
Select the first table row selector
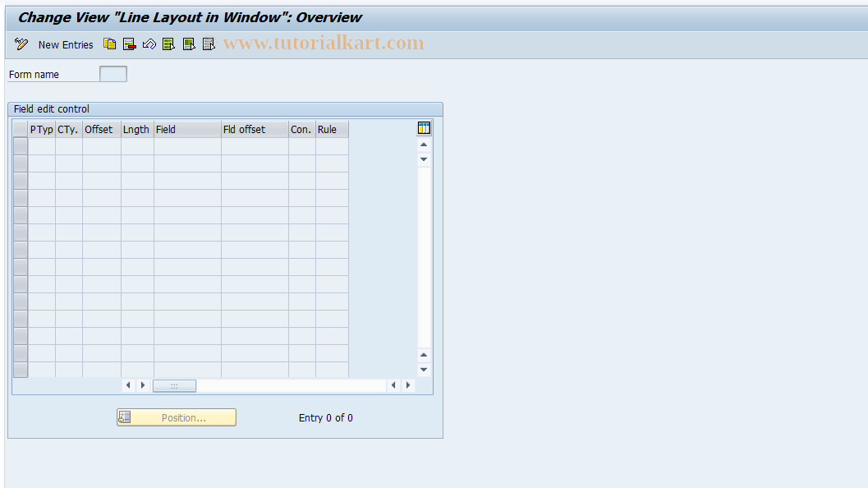coord(21,146)
